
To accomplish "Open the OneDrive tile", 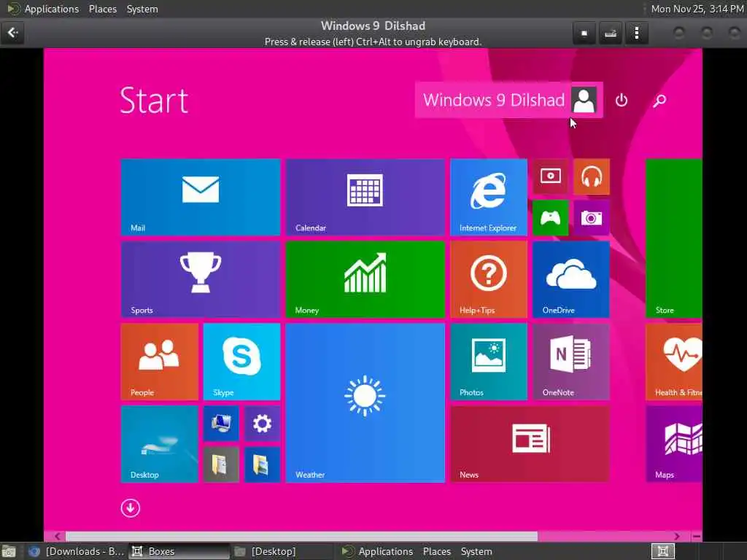I will tap(570, 279).
